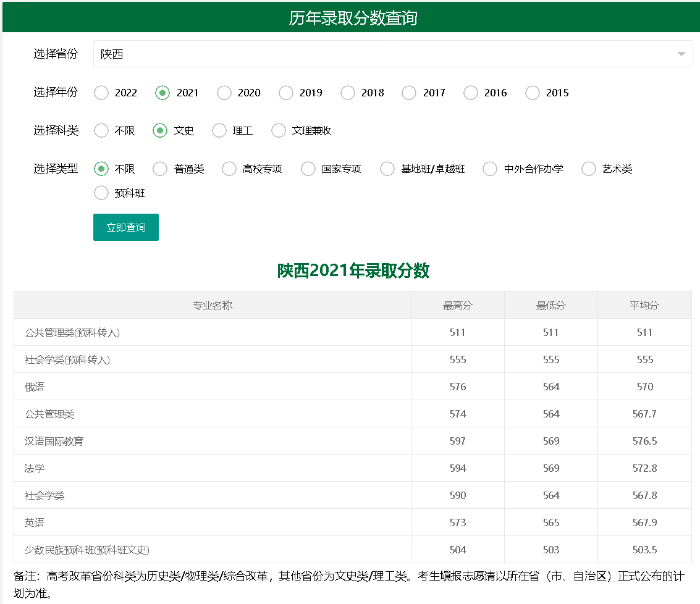The image size is (700, 604).
Task: Click highest score 576 for 俄语
Action: point(458,387)
